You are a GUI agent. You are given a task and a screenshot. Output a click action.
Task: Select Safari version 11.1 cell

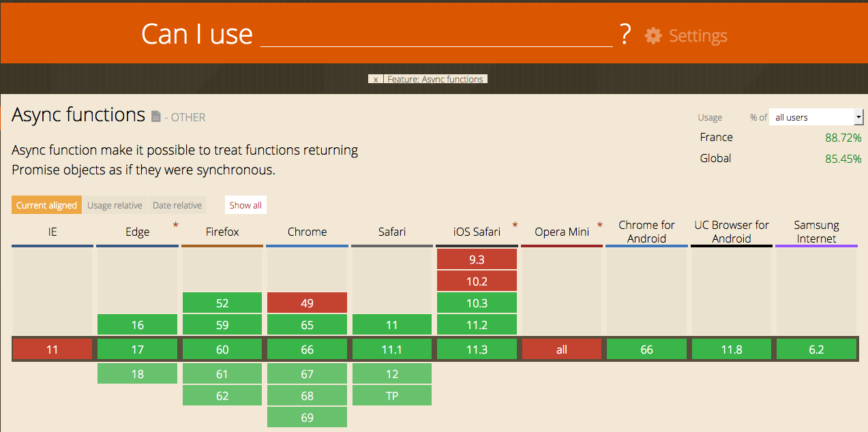(392, 350)
